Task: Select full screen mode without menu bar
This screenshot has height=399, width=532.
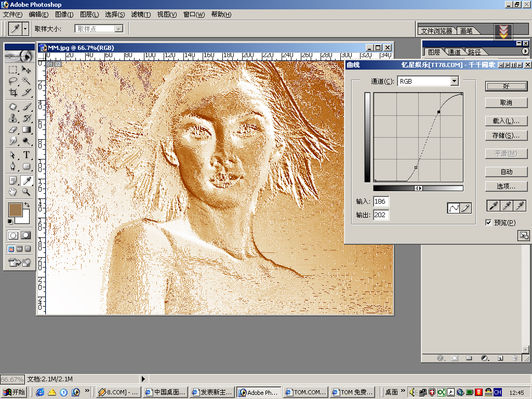Action: point(28,249)
